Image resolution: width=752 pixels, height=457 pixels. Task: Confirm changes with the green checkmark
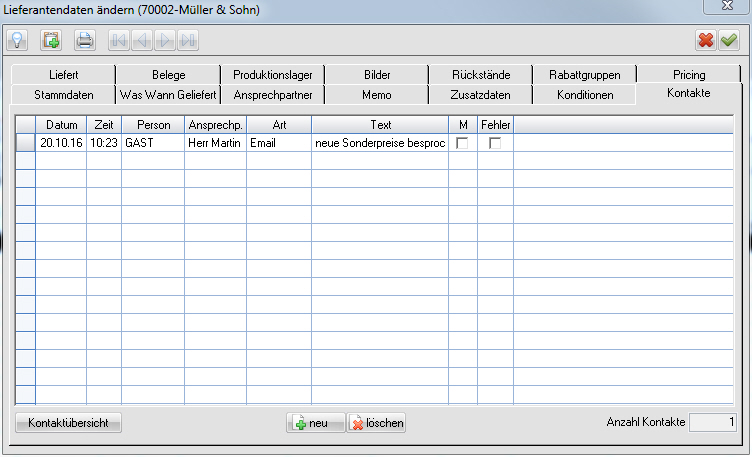pyautogui.click(x=729, y=40)
